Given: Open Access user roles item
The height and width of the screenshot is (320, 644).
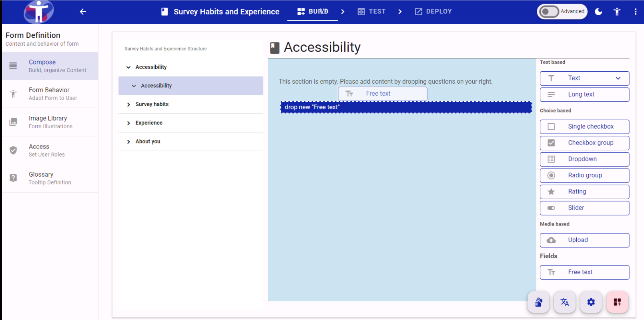Looking at the screenshot, I should 50,150.
